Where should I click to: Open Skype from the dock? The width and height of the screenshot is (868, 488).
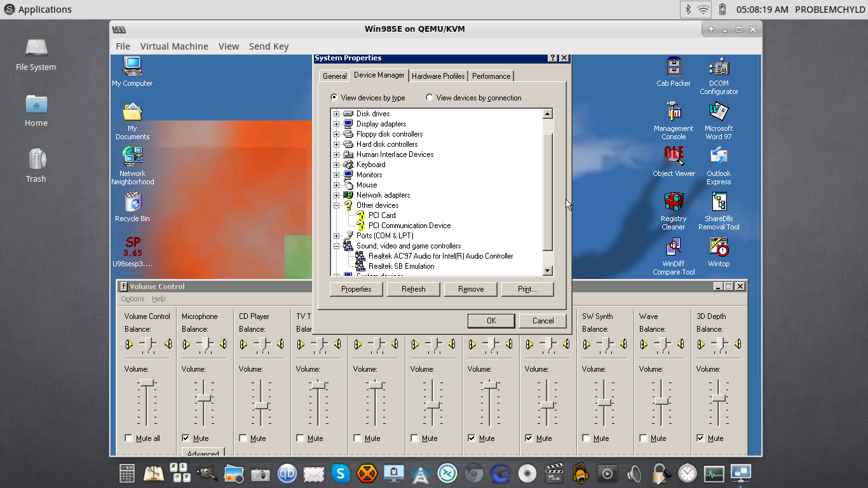coord(341,473)
